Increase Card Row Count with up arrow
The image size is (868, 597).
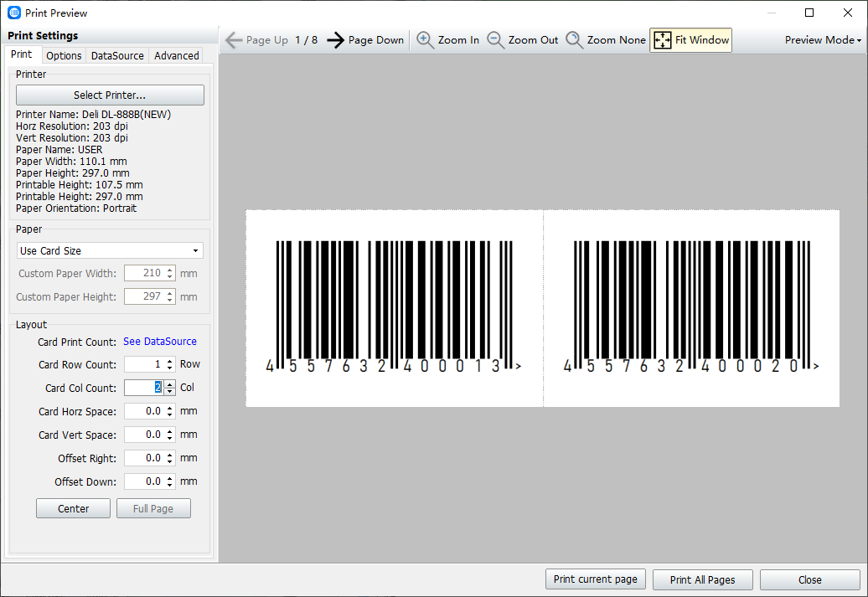click(170, 362)
